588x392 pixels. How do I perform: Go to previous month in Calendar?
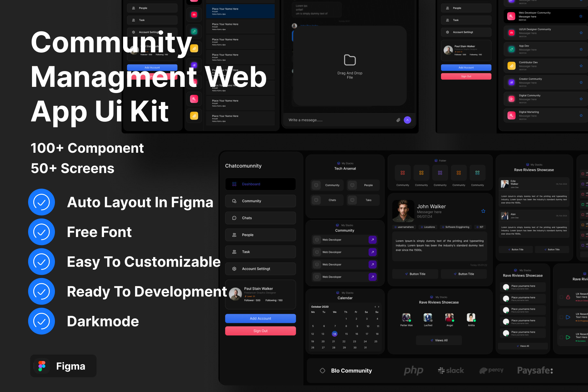[375, 307]
